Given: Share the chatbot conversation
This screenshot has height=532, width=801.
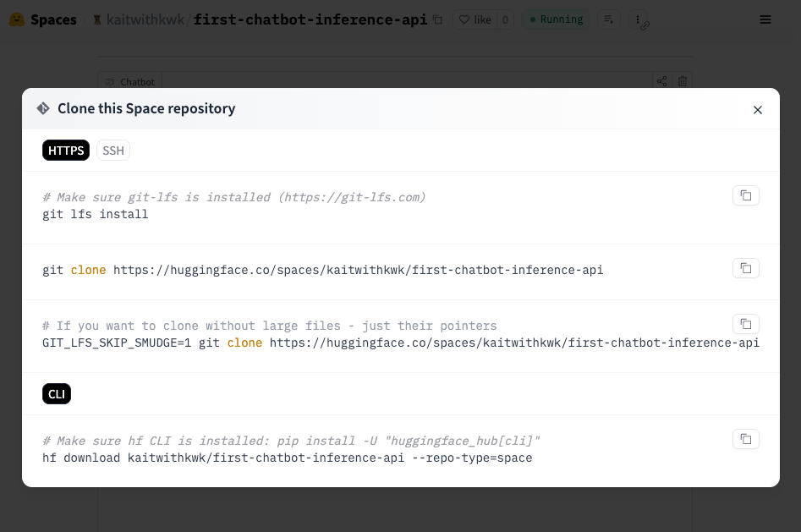Looking at the screenshot, I should (661, 81).
